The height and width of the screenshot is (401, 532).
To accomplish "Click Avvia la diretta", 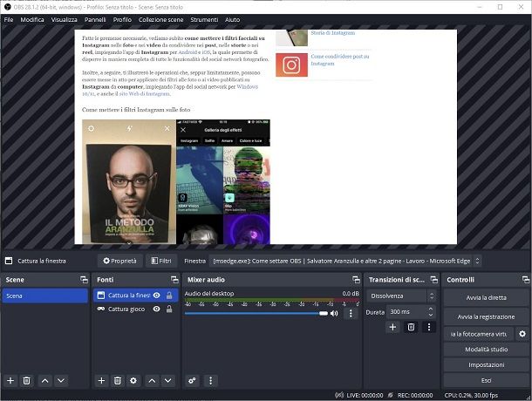I will [x=486, y=297].
